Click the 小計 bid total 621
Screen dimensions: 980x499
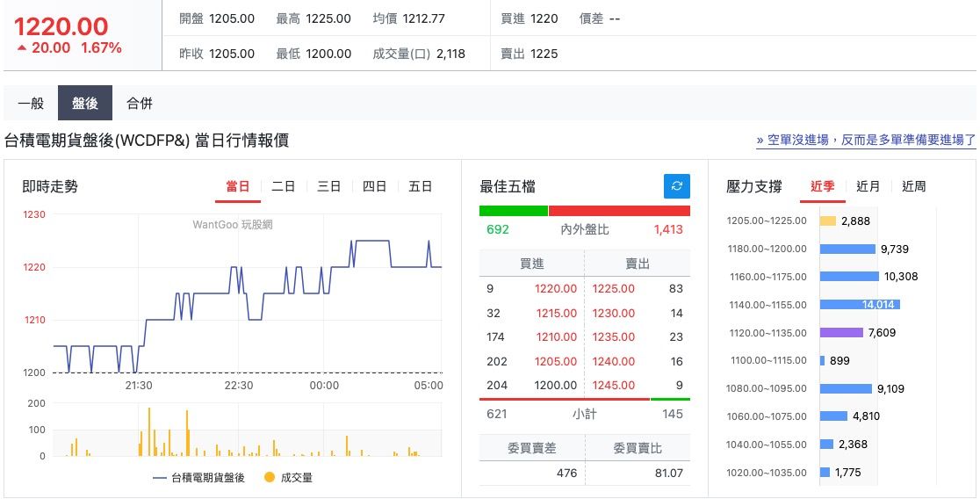497,414
